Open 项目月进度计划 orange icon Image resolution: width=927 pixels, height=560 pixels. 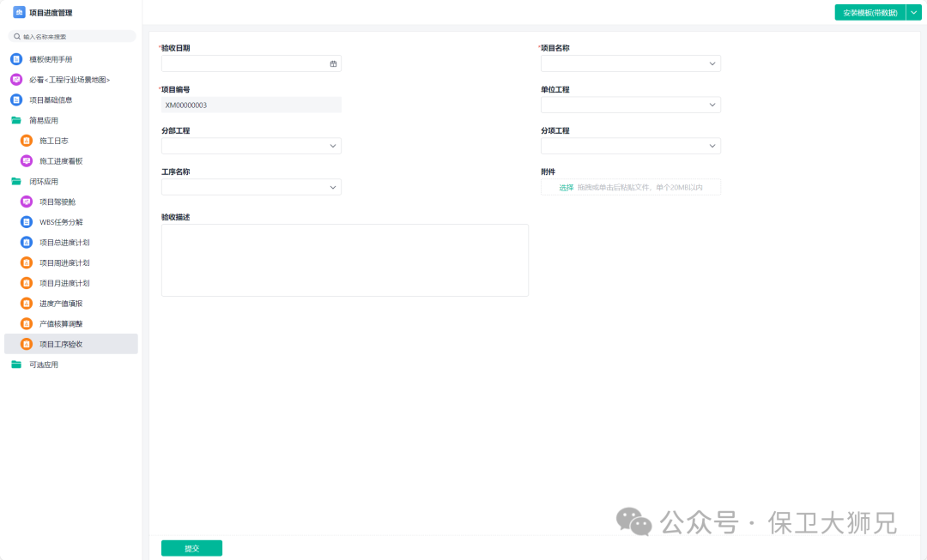(x=27, y=283)
